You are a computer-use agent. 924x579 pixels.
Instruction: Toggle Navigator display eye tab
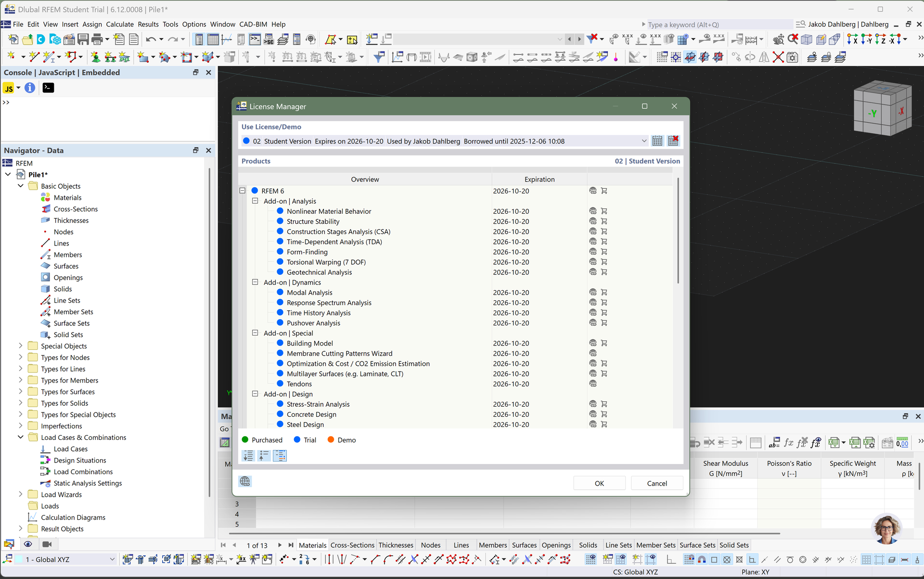tap(28, 544)
